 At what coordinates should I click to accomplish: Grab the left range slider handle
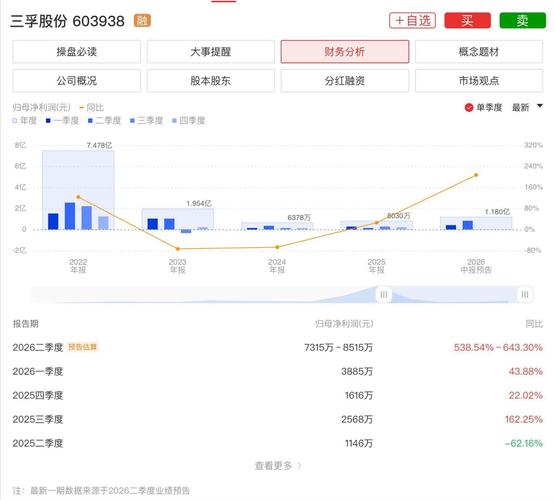coord(384,294)
